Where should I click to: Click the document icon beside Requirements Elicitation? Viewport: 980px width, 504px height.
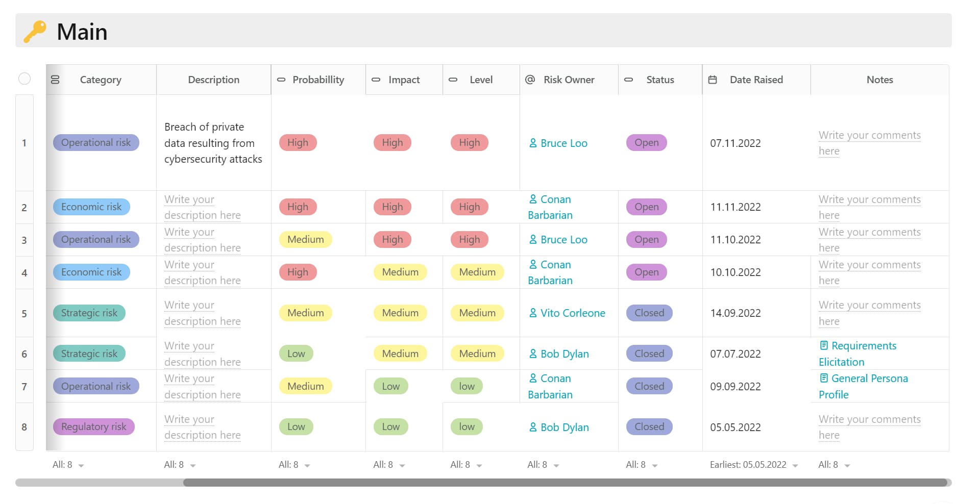pos(823,346)
